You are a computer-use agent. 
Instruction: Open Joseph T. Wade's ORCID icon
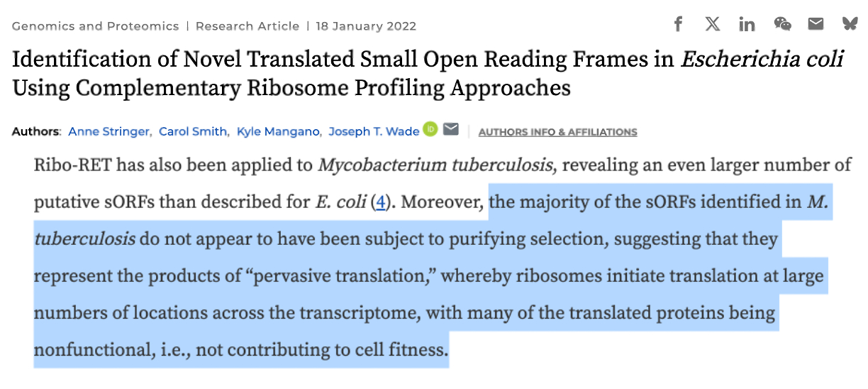click(x=430, y=129)
